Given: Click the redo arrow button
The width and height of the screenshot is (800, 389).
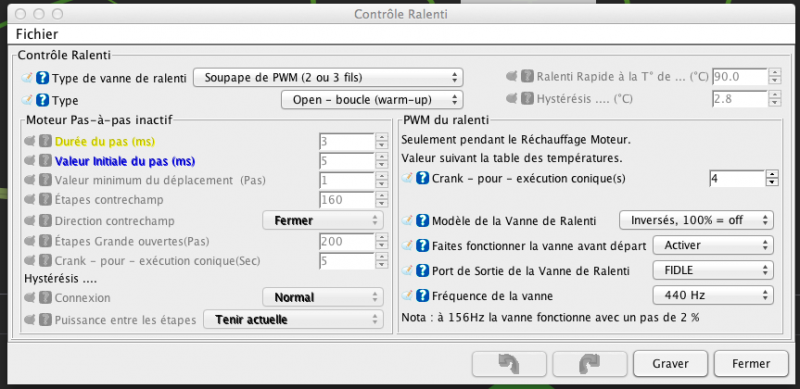Looking at the screenshot, I should [x=589, y=364].
